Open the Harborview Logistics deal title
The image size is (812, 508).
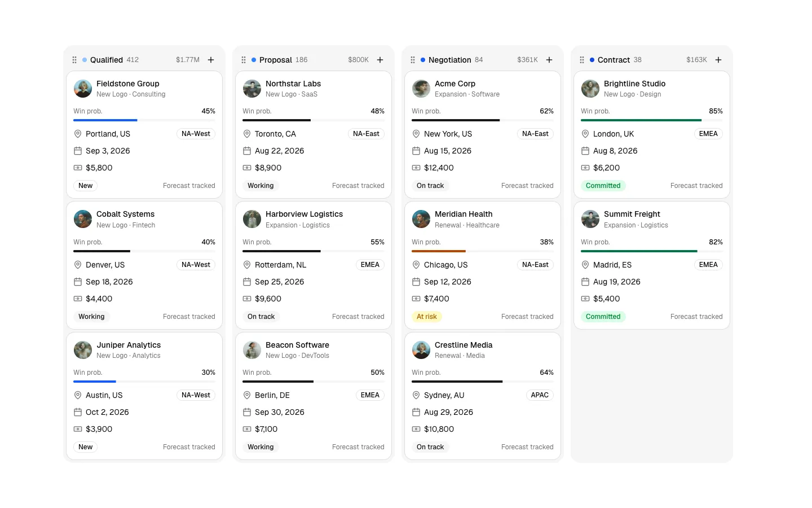click(304, 214)
